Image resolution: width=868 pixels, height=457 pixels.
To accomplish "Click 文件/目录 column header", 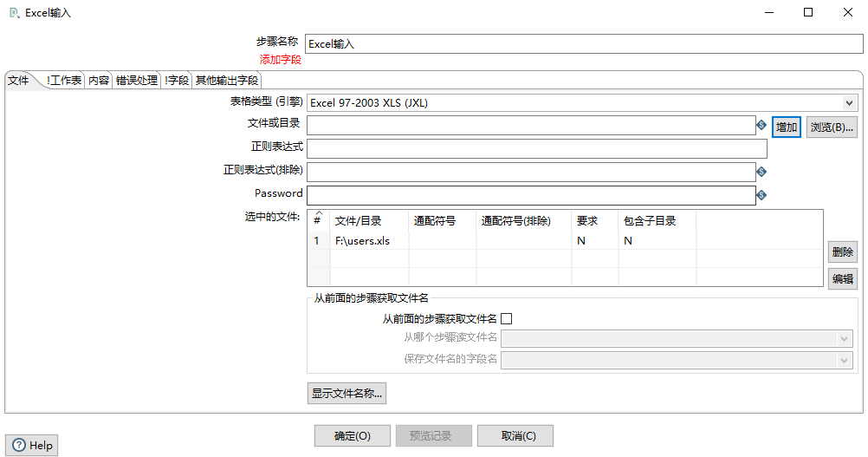I will pos(369,220).
